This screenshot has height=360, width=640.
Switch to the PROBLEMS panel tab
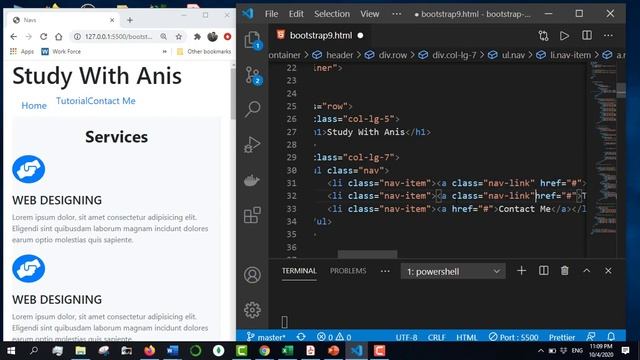click(x=348, y=271)
